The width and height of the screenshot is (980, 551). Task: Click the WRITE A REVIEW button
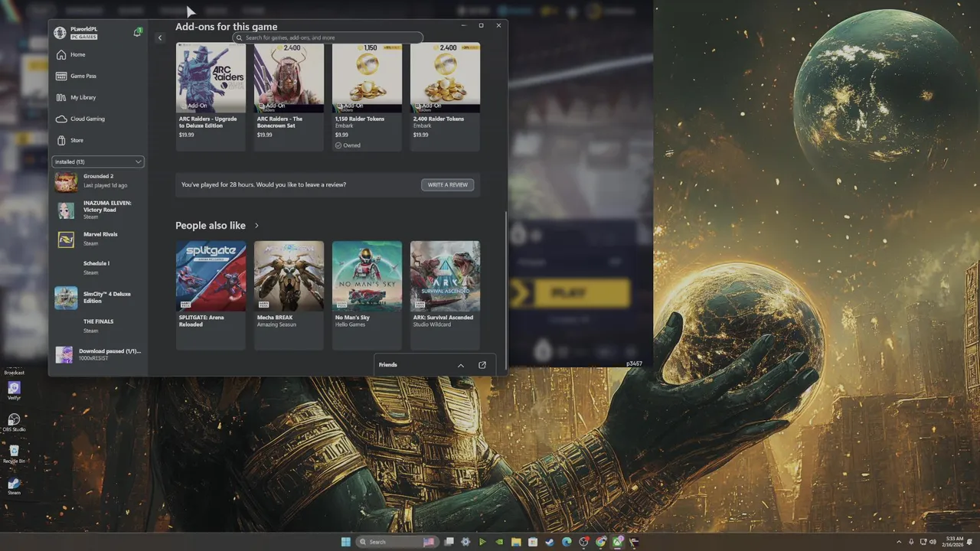click(x=447, y=184)
